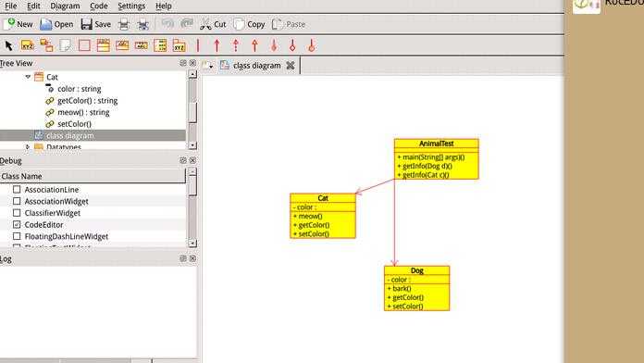644x363 pixels.
Task: Click the Paste clipboard icon
Action: point(278,24)
